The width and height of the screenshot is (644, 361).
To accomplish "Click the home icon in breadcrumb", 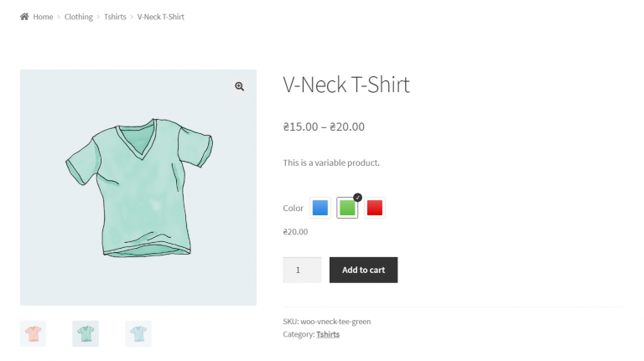I will (24, 17).
